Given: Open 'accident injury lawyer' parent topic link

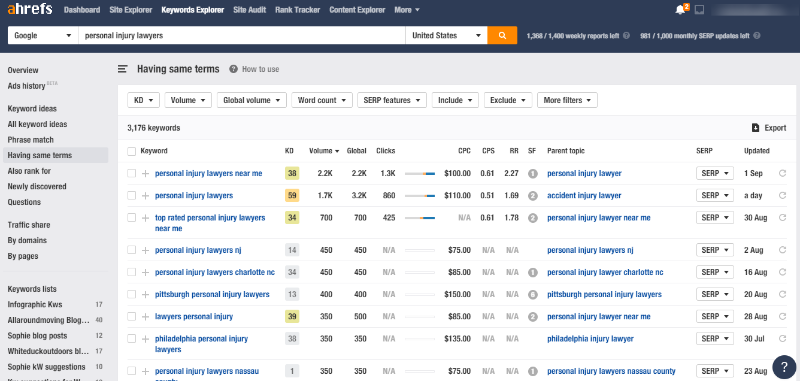Looking at the screenshot, I should [x=584, y=195].
